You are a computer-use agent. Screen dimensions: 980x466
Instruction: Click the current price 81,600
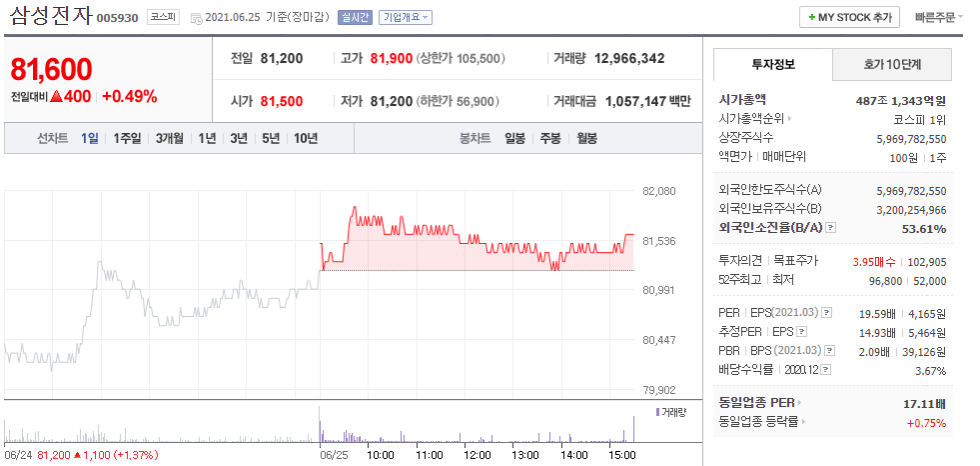(51, 69)
